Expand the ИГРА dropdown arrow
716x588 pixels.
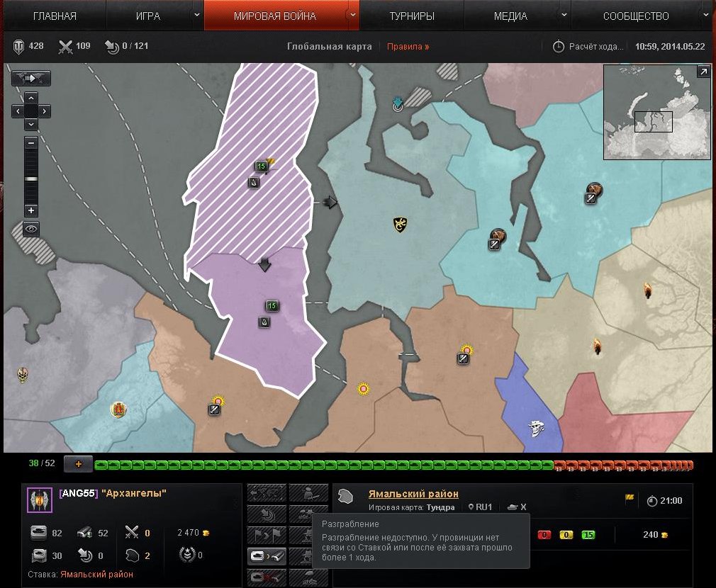pyautogui.click(x=197, y=15)
